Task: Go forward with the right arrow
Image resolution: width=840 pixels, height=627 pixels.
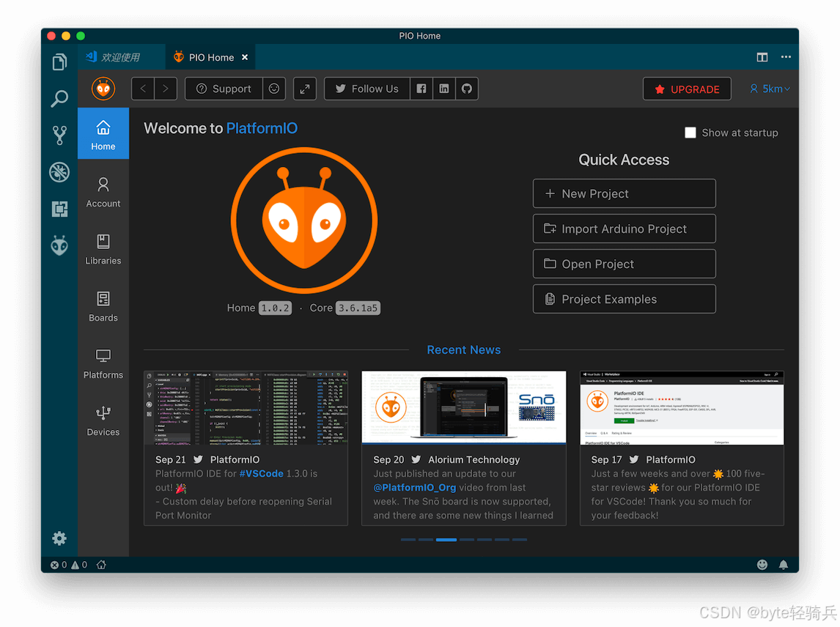Action: pyautogui.click(x=166, y=89)
